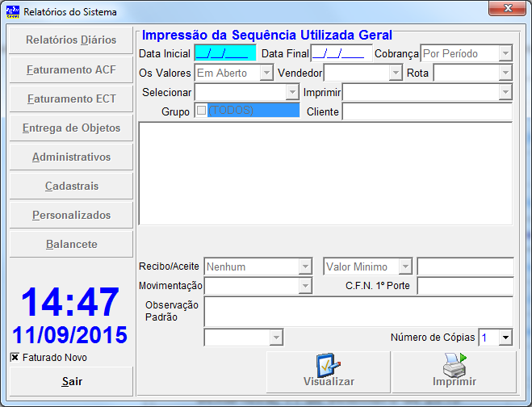Open the Selecionar dropdown
This screenshot has width=532, height=407.
pos(292,92)
